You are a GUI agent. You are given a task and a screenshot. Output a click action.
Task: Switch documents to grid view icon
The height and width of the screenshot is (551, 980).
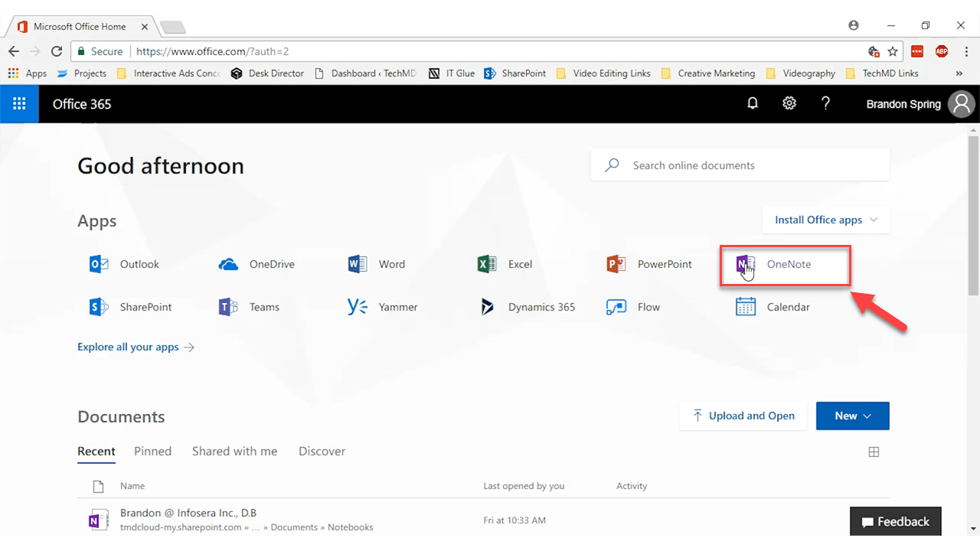tap(874, 452)
